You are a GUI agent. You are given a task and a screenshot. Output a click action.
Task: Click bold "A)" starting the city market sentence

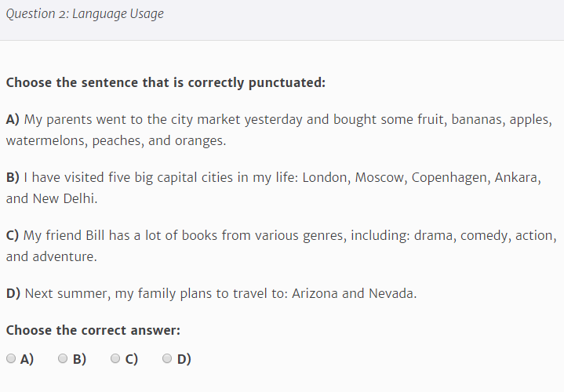(13, 120)
